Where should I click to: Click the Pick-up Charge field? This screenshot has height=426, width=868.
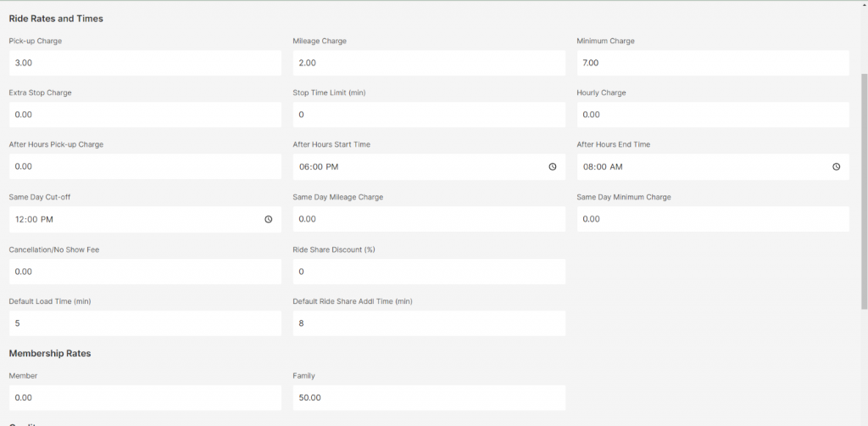[x=145, y=63]
